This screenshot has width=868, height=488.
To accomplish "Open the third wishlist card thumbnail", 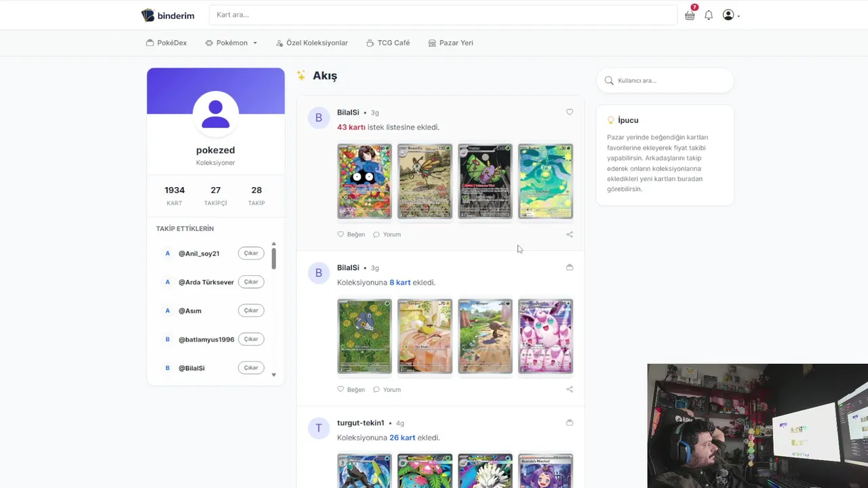I will point(485,181).
